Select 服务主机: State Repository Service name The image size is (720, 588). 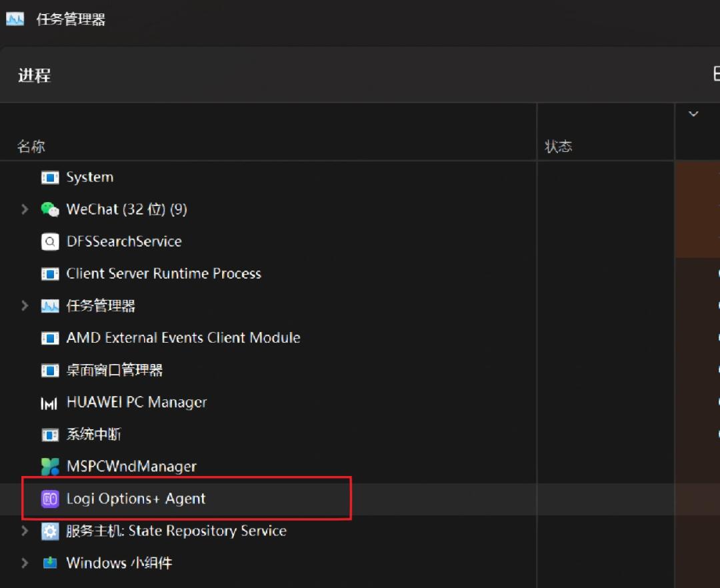[x=176, y=531]
